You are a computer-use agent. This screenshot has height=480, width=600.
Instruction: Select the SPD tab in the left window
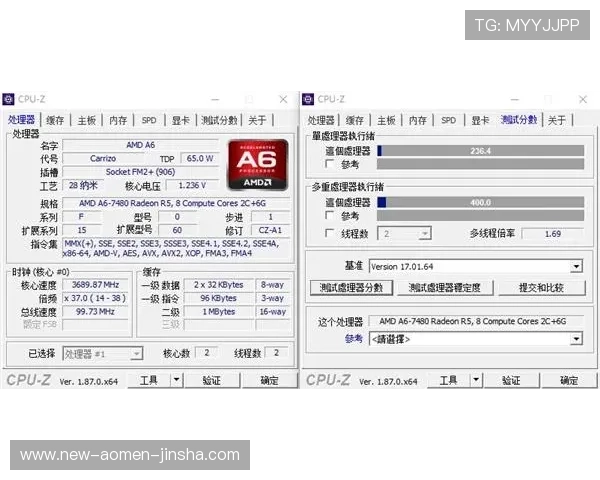point(149,120)
